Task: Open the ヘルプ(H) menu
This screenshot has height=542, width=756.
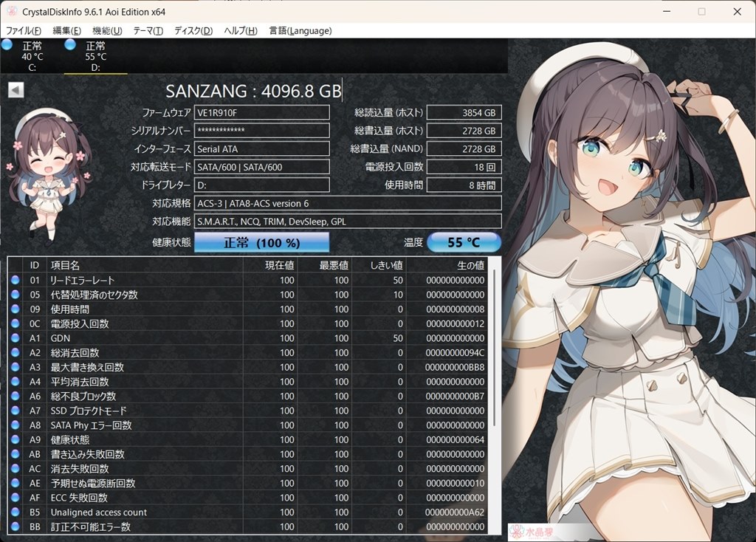Action: coord(241,30)
